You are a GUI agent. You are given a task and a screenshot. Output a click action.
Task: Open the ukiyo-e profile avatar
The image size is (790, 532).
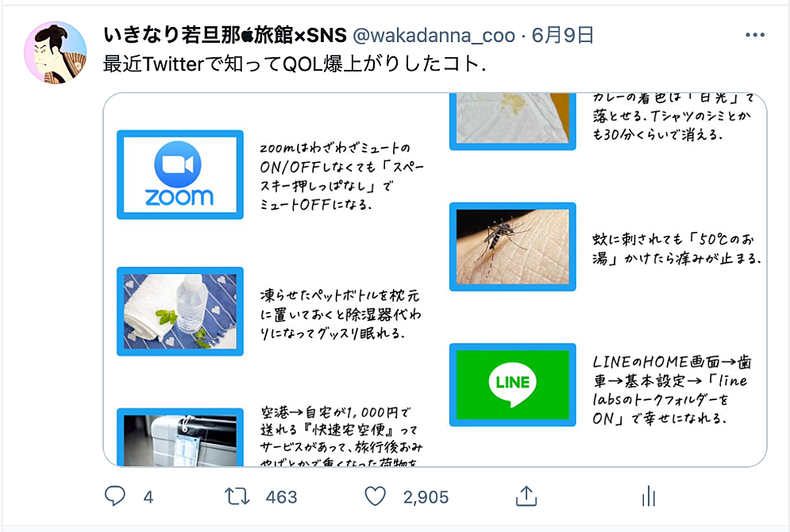point(56,52)
